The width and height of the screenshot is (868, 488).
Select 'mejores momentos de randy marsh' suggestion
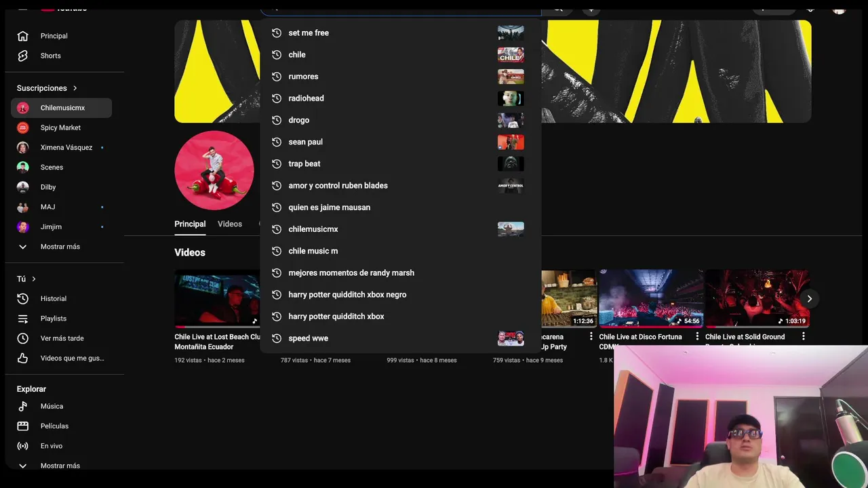(x=400, y=272)
